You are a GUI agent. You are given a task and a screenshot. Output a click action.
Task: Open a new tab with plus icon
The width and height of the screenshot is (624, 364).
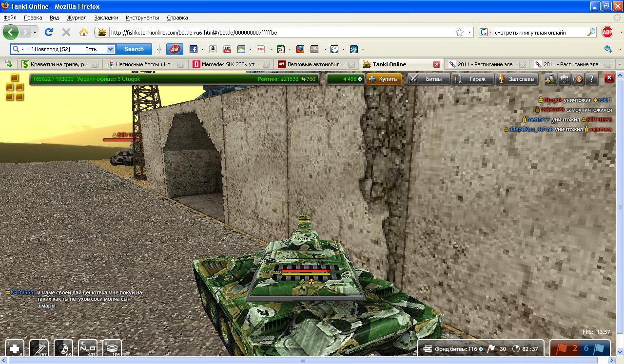(8, 64)
